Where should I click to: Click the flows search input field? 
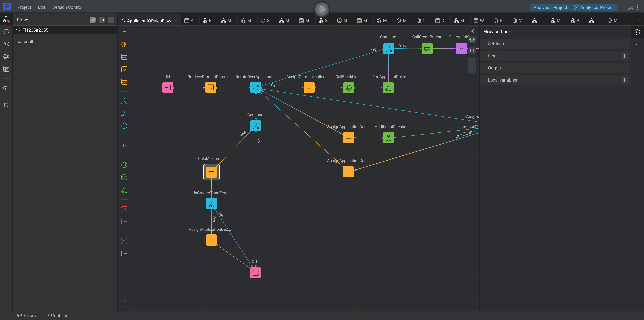tap(65, 30)
